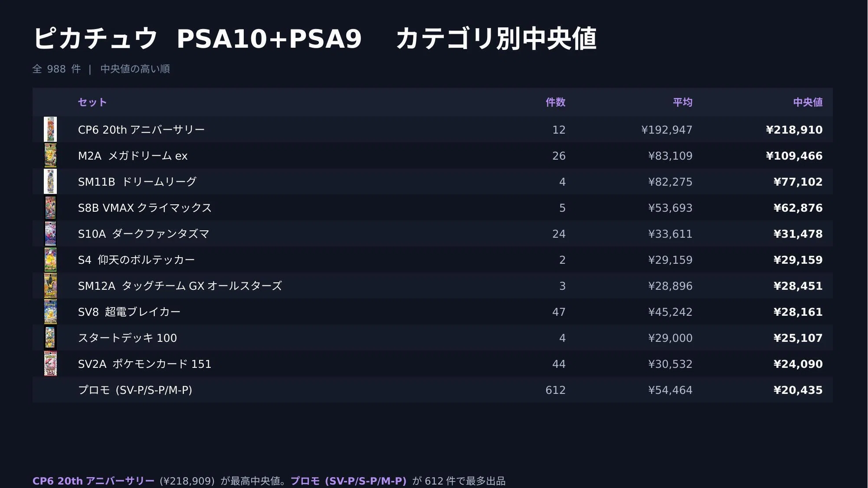Click the CP6 20th アニバーサリー footer link
The image size is (868, 488).
point(93,481)
